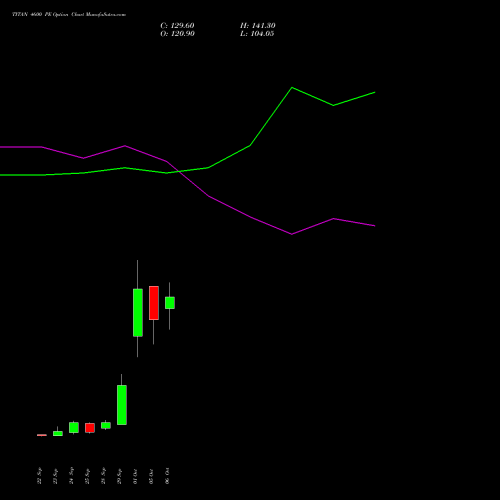500x500 pixels.
Task: Click the 25 Sep date label
Action: click(87, 476)
